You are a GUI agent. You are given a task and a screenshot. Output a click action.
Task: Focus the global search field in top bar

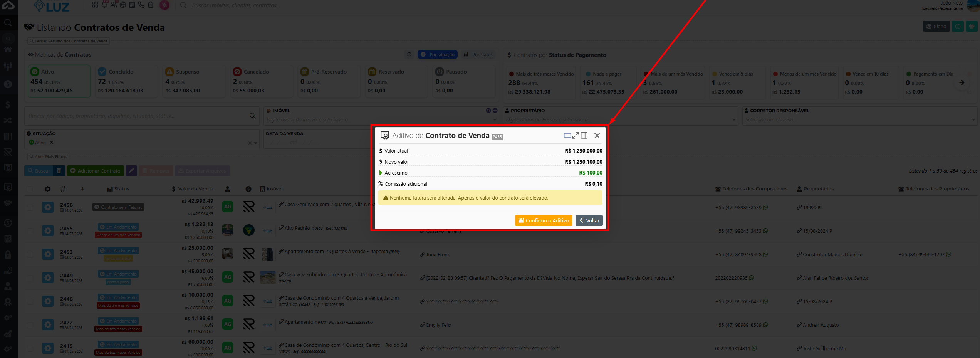(236, 5)
